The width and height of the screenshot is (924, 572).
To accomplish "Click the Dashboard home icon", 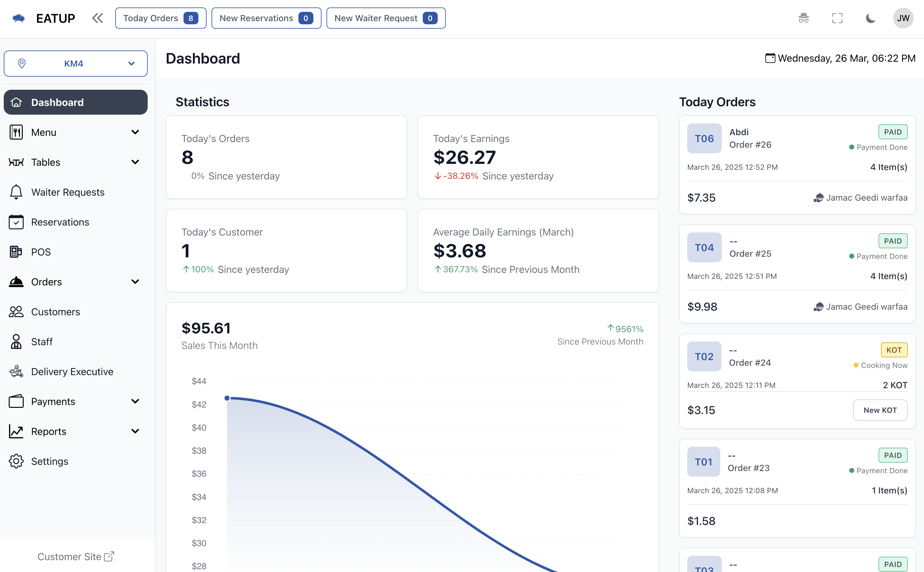I will (16, 102).
